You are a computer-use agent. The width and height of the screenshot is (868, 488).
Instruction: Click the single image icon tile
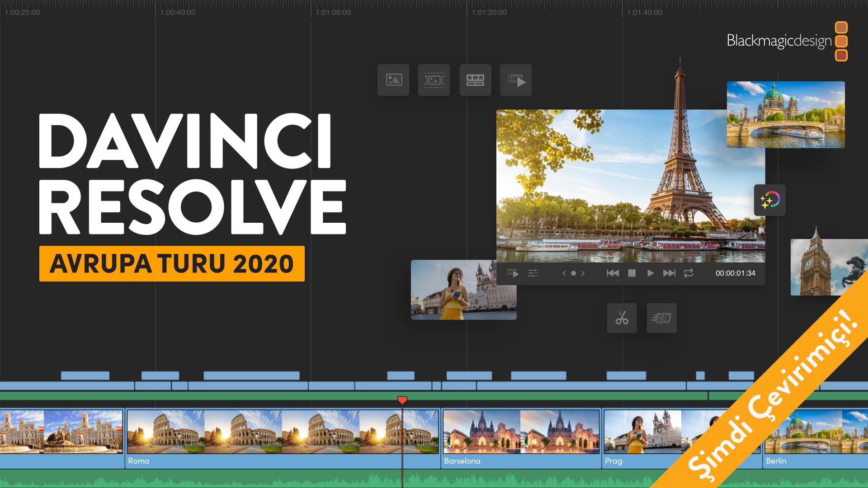point(393,80)
